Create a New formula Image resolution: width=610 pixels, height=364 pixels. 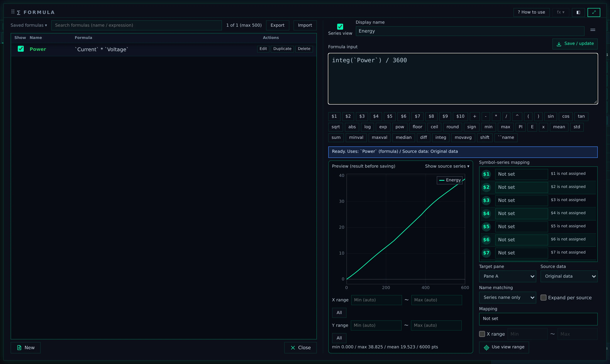(26, 347)
